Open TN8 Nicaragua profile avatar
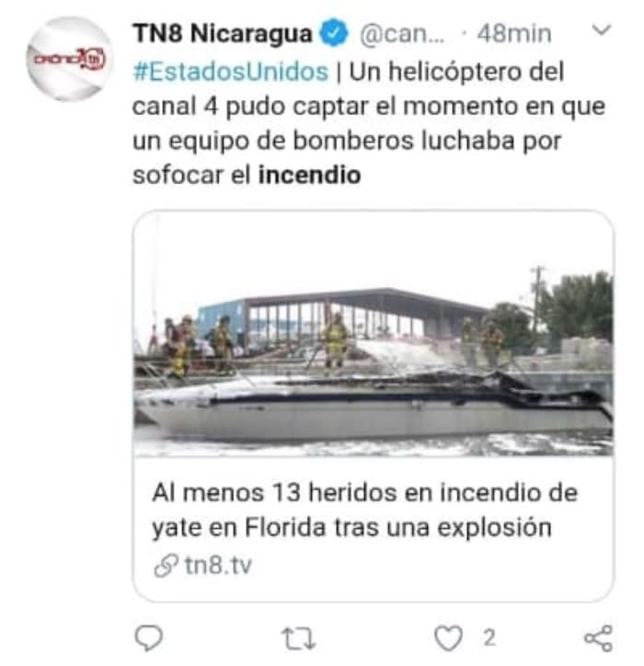This screenshot has height=666, width=644. pos(69,59)
